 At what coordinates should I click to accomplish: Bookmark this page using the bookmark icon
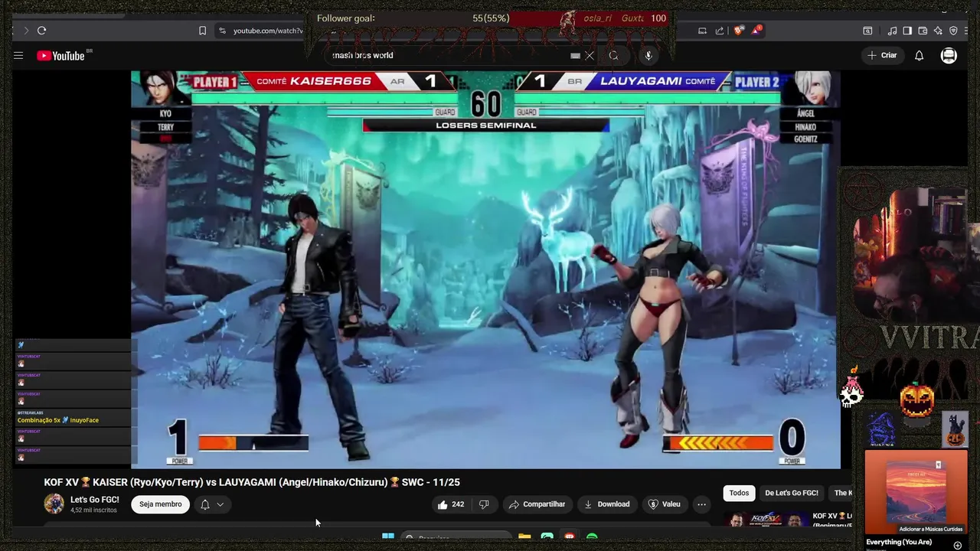[x=202, y=31]
